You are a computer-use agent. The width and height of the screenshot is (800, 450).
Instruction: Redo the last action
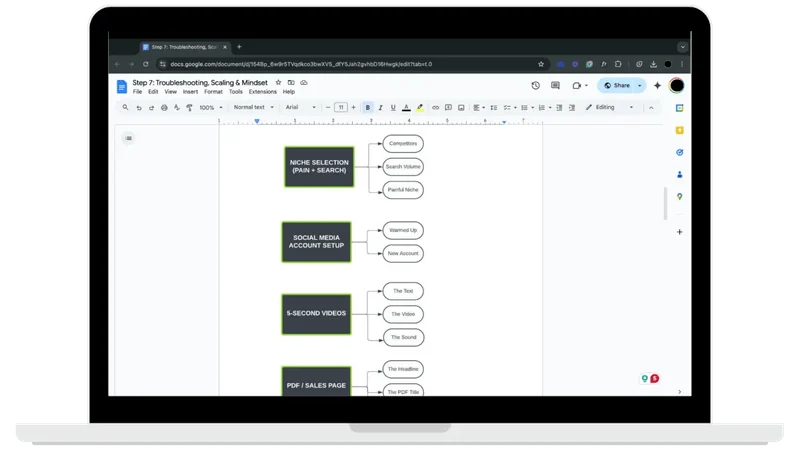tap(152, 108)
